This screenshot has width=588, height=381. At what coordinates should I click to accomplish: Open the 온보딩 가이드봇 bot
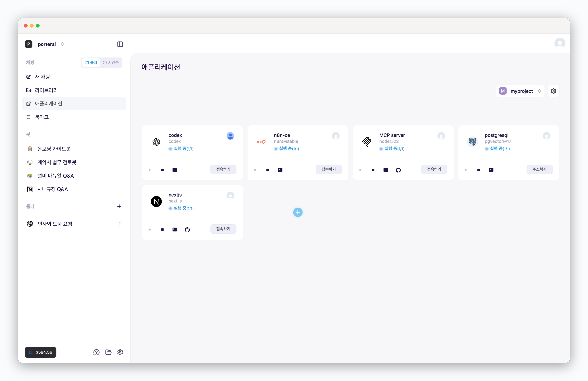coord(74,149)
